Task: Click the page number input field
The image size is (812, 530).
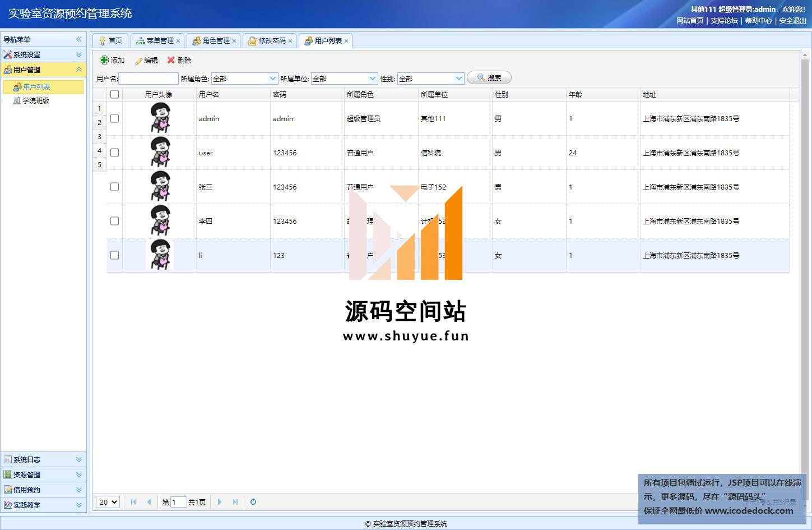Action: click(x=178, y=502)
